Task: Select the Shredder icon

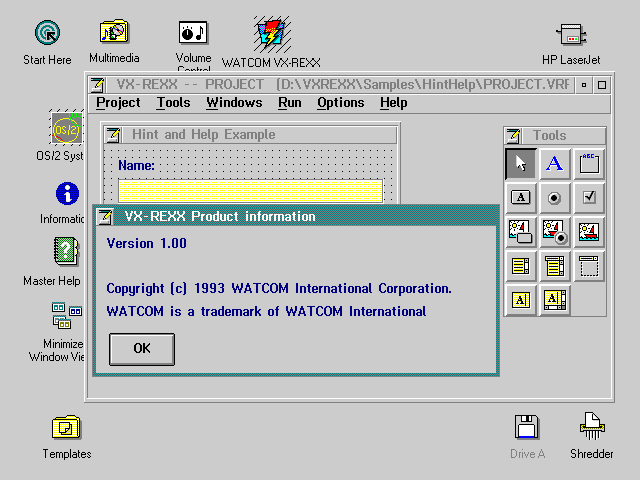Action: [592, 426]
